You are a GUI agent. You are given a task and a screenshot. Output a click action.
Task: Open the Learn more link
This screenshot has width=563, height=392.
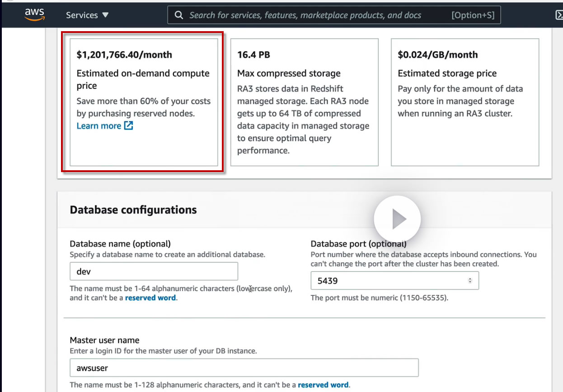(99, 126)
